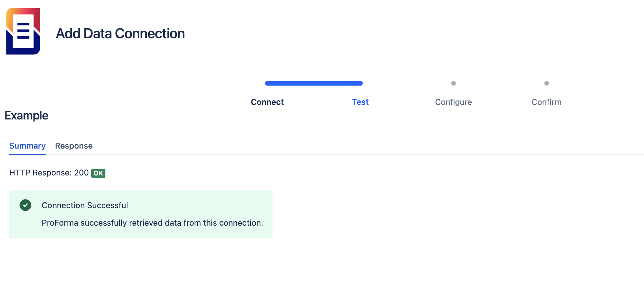Click the ProForma retrieval success message text
The width and height of the screenshot is (644, 281).
152,223
